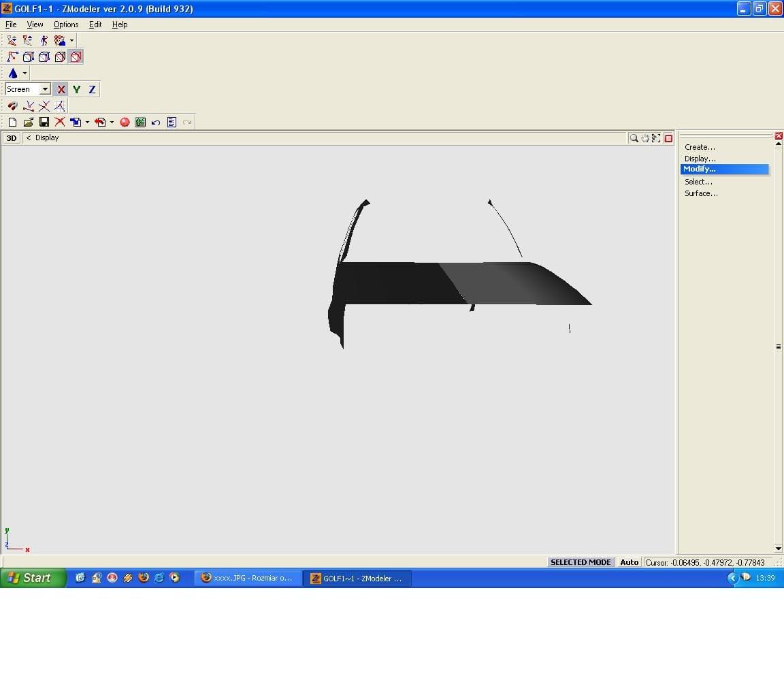The image size is (784, 697).
Task: Activate the hand pan tool in viewport
Action: click(x=644, y=138)
